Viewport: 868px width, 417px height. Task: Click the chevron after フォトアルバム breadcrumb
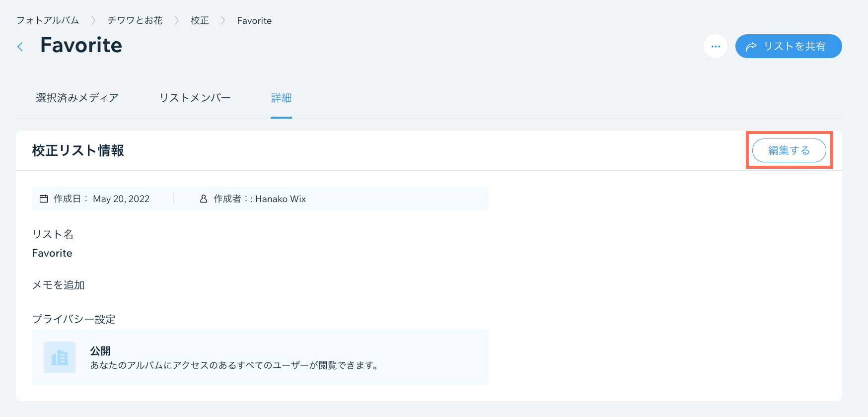pos(93,20)
